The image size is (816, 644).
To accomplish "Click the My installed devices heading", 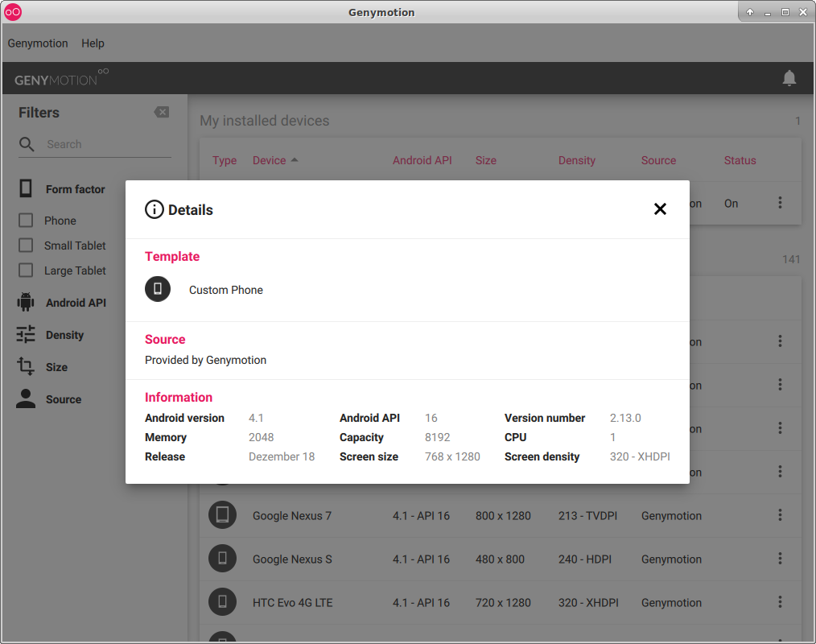I will tap(265, 121).
